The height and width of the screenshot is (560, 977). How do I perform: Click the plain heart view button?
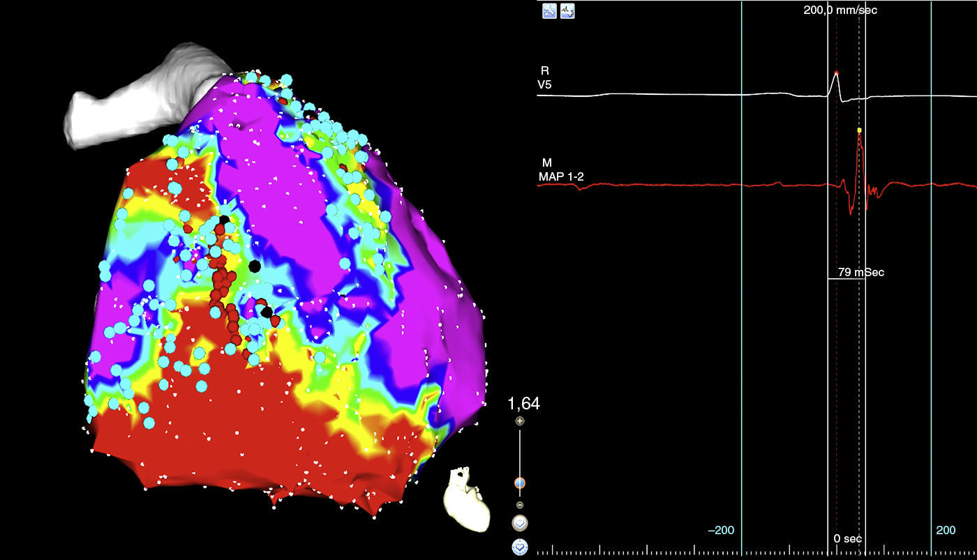click(x=520, y=522)
